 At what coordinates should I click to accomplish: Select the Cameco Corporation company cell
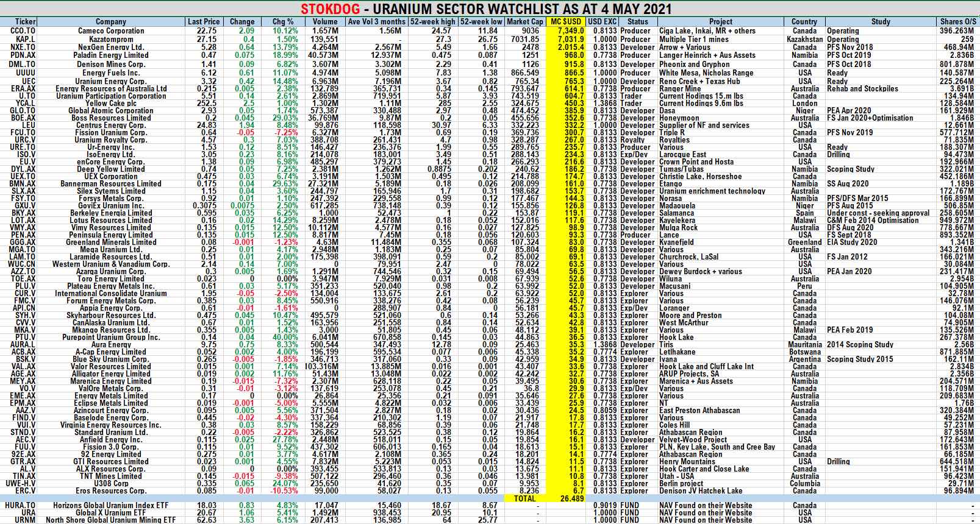pyautogui.click(x=111, y=30)
